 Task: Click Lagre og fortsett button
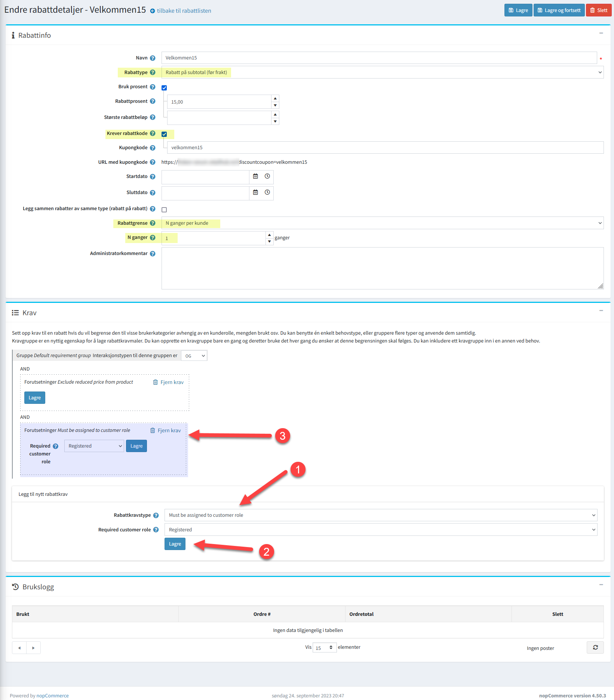pos(559,10)
